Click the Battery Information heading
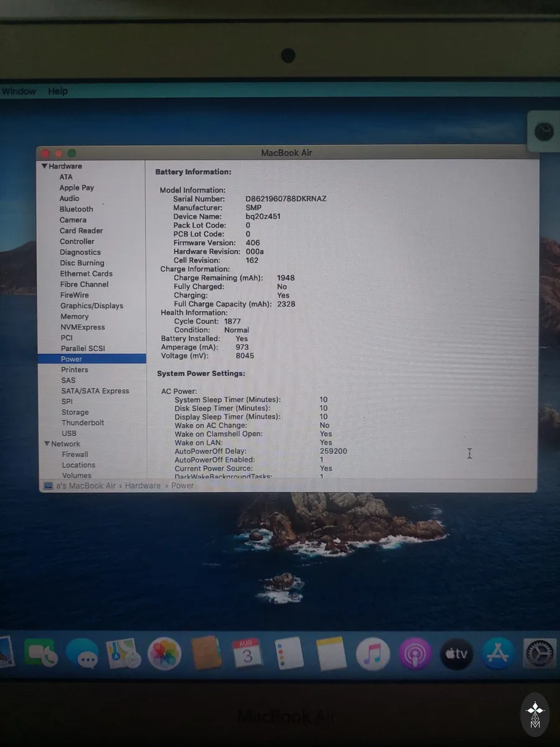Image resolution: width=560 pixels, height=747 pixels. [x=193, y=172]
